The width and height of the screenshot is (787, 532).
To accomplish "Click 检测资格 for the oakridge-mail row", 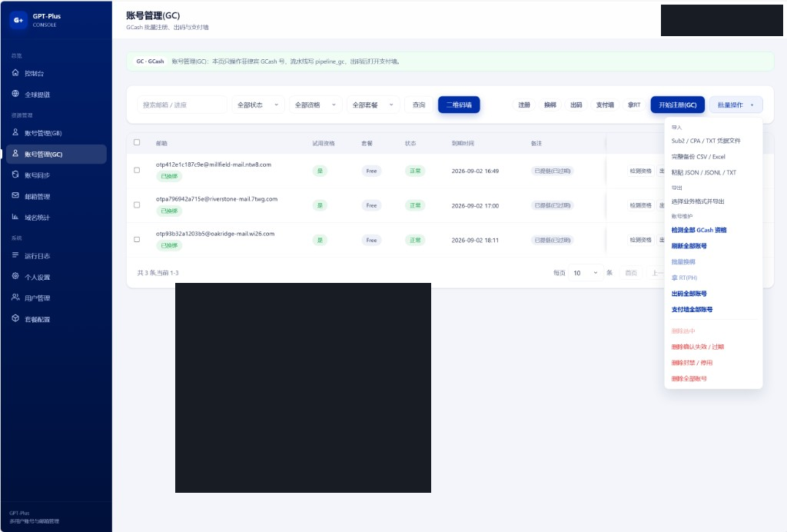I will point(640,240).
